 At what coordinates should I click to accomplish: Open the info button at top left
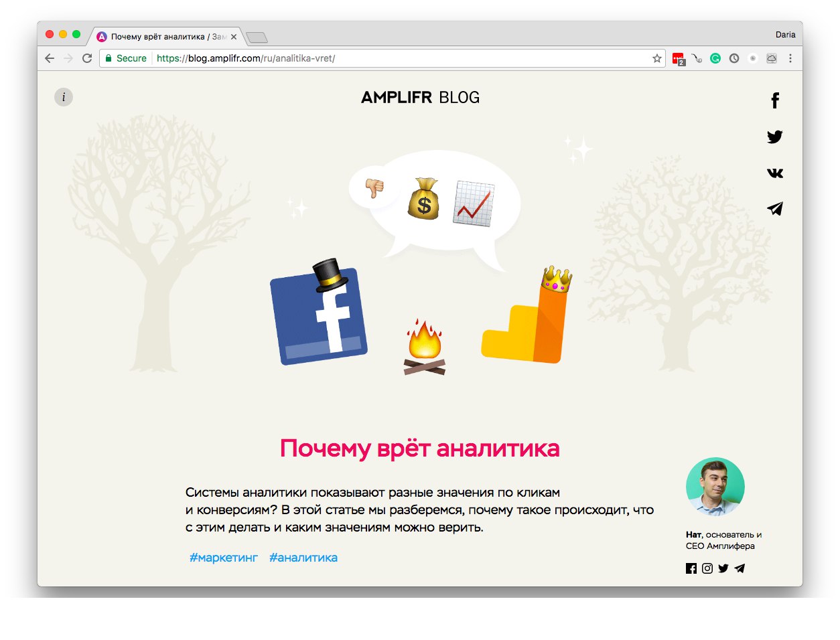pyautogui.click(x=64, y=97)
